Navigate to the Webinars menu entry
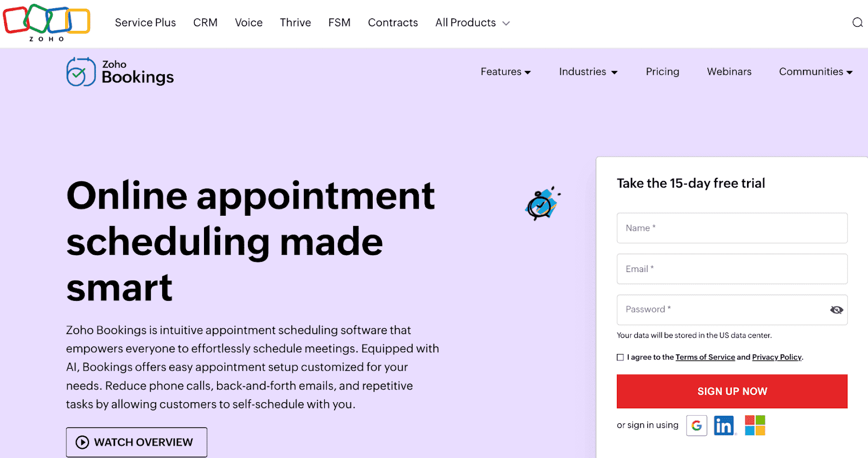 pos(729,72)
